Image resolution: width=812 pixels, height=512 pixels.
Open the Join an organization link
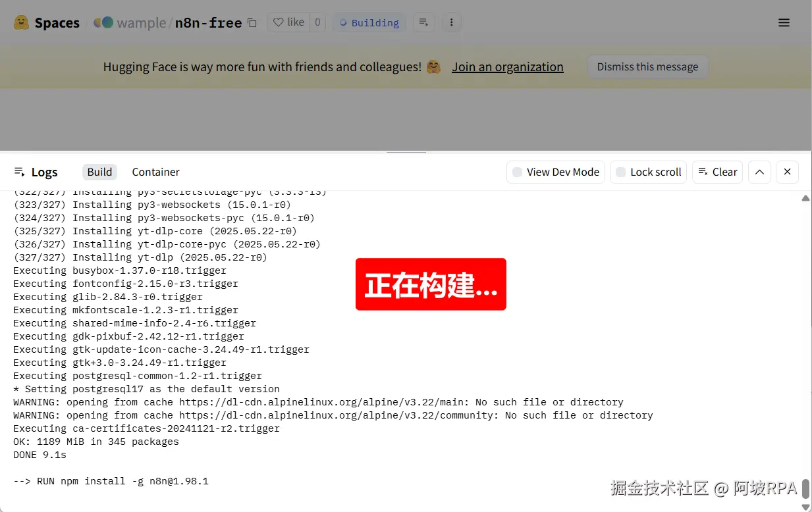(507, 66)
